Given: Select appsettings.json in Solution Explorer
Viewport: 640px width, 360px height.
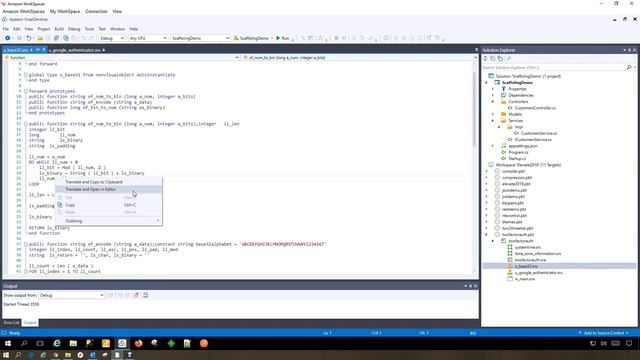Looking at the screenshot, I should pyautogui.click(x=522, y=146).
